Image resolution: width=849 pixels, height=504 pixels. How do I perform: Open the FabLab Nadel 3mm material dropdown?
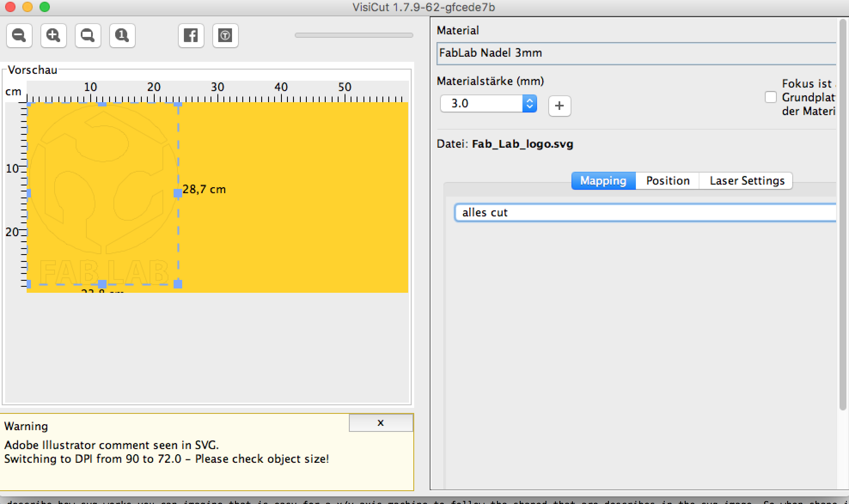[636, 53]
